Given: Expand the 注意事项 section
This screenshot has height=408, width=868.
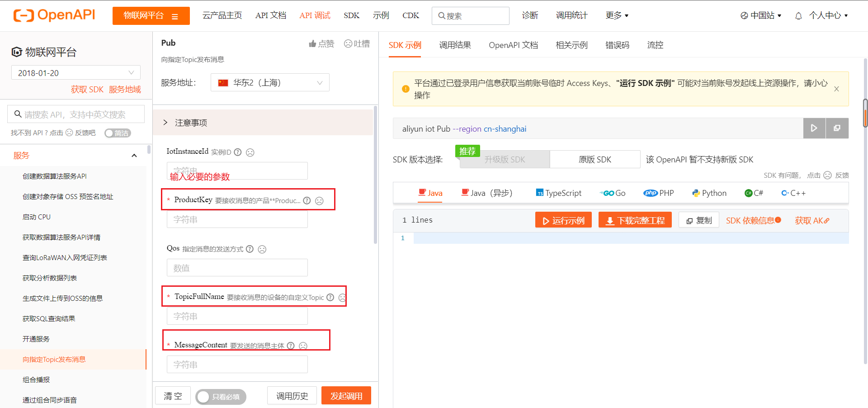Looking at the screenshot, I should coord(264,123).
